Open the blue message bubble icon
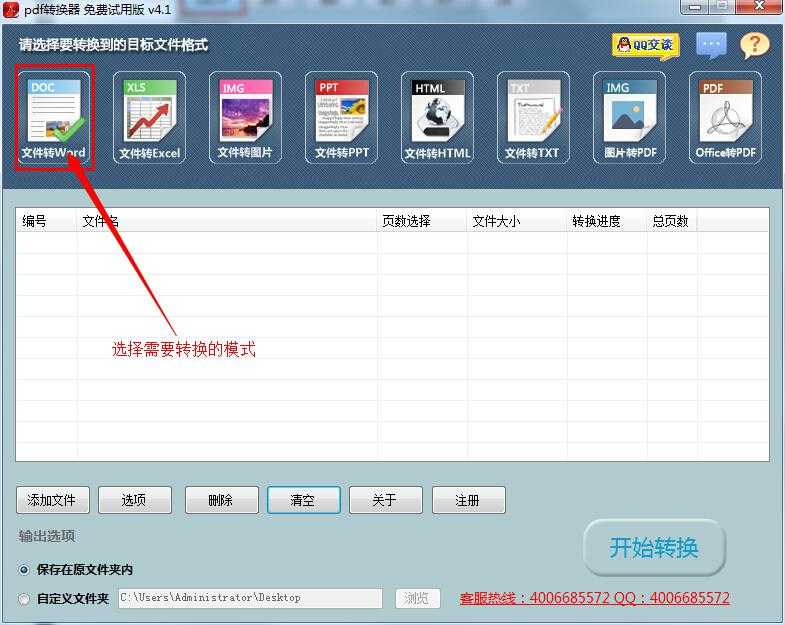Viewport: 785px width, 625px height. pyautogui.click(x=711, y=45)
